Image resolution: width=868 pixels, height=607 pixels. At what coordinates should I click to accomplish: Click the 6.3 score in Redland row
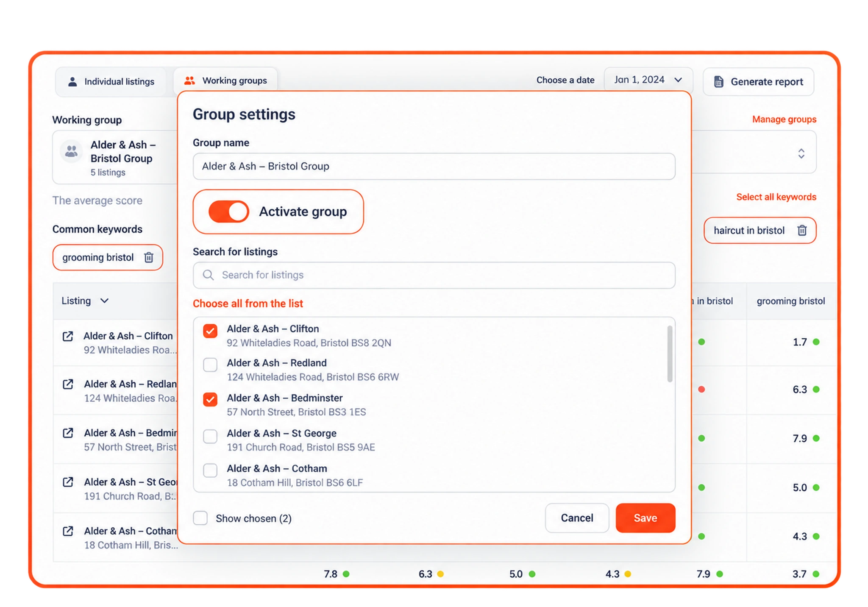click(x=800, y=390)
